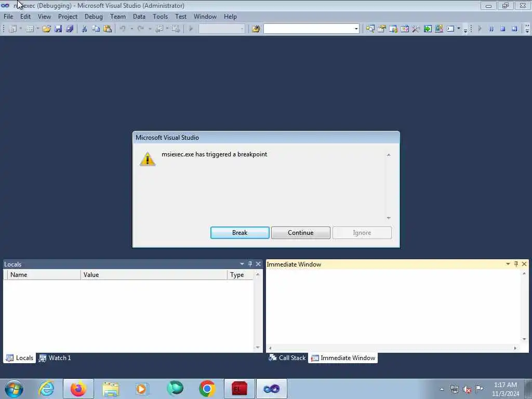Switch to the Watch 1 tab

tap(55, 358)
